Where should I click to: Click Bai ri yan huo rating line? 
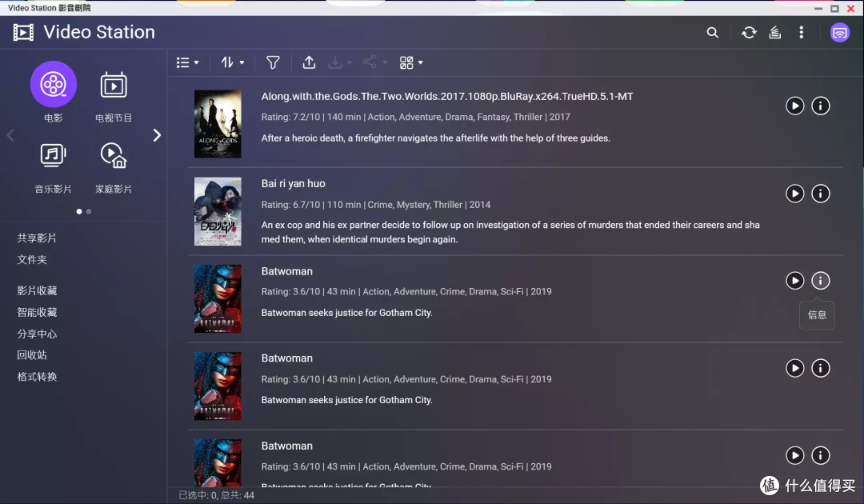pos(376,205)
